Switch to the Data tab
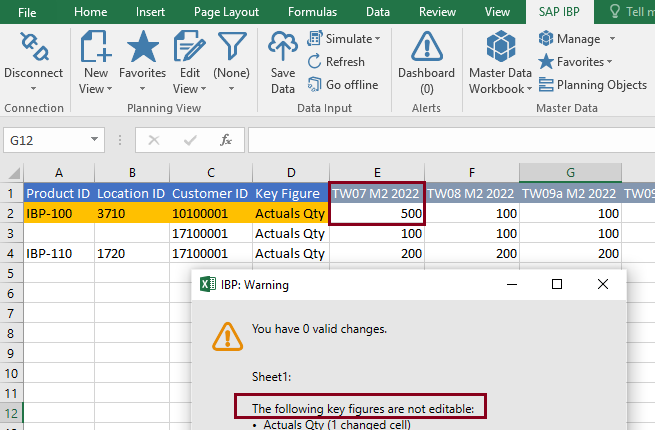The height and width of the screenshot is (430, 655). pyautogui.click(x=378, y=12)
